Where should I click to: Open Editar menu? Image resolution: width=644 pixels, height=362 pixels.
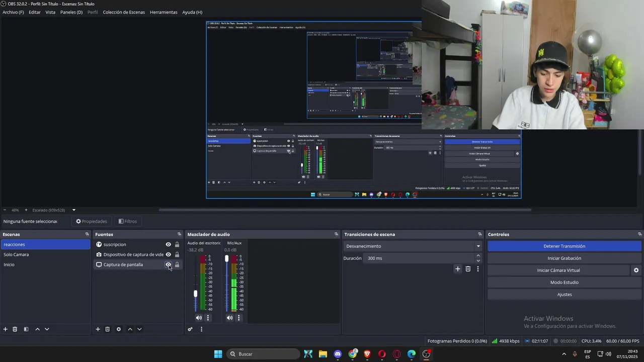tap(35, 12)
